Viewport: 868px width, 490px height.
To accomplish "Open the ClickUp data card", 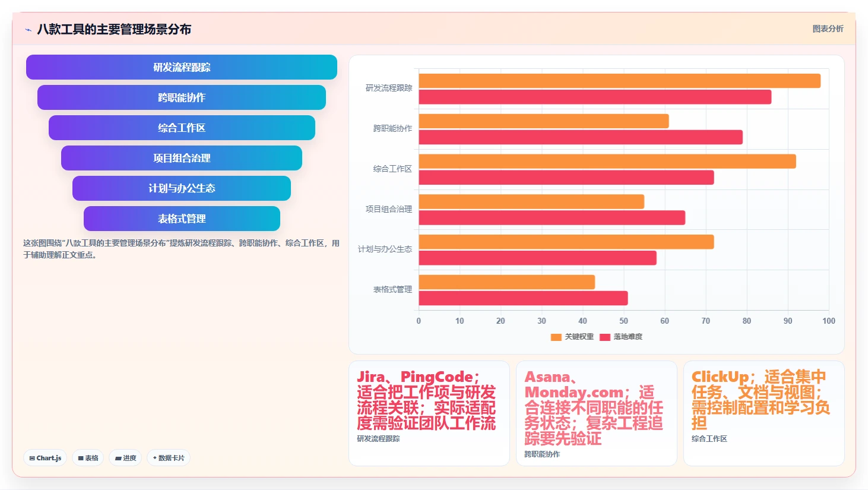I will tap(764, 413).
